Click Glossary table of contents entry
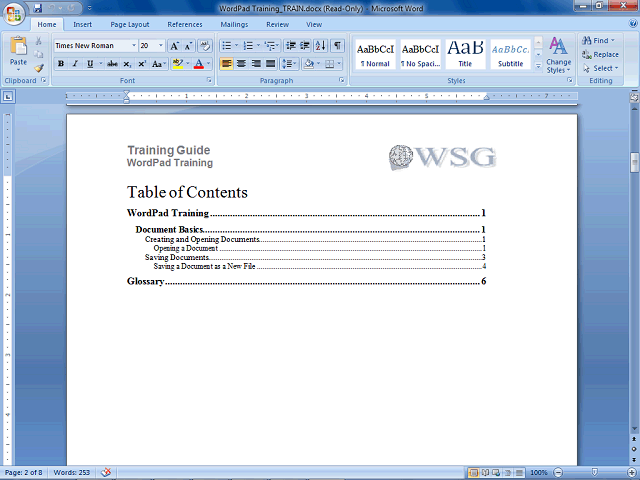 pos(306,281)
